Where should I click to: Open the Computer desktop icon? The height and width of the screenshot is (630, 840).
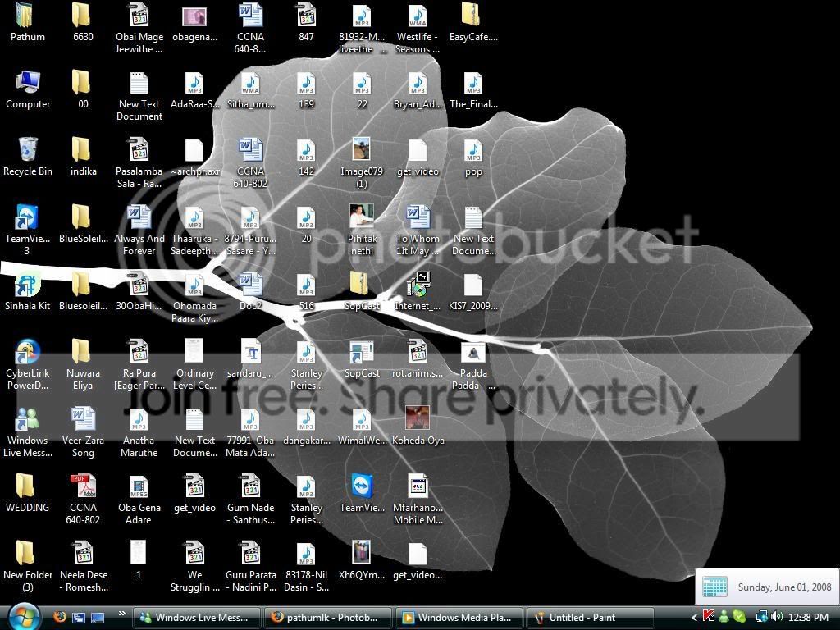point(27,83)
